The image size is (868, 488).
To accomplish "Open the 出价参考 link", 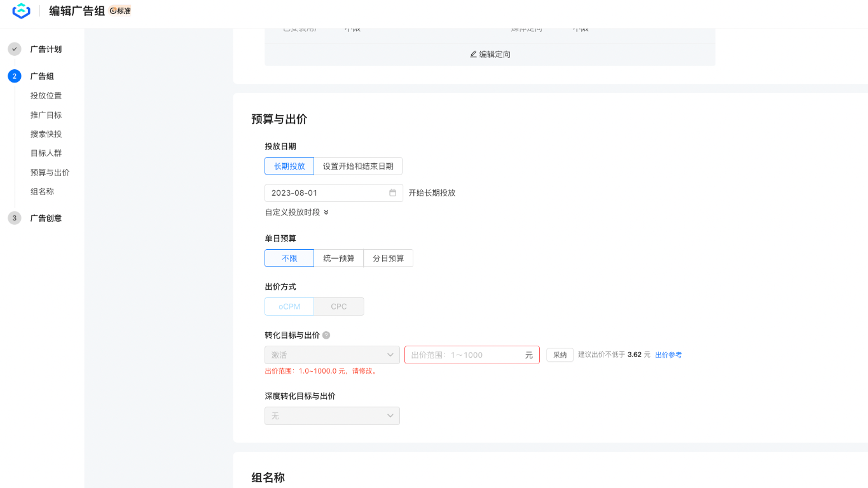I will pyautogui.click(x=668, y=355).
